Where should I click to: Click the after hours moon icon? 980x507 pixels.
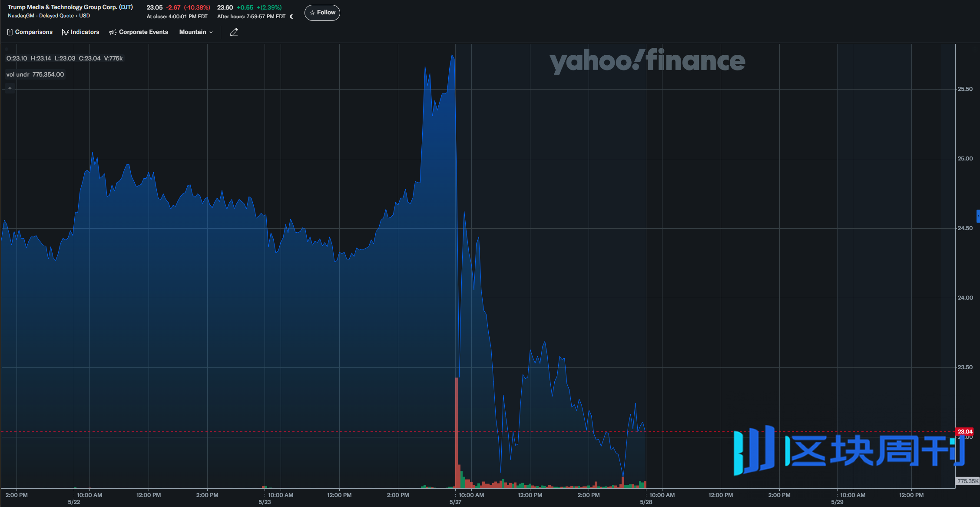click(x=291, y=17)
